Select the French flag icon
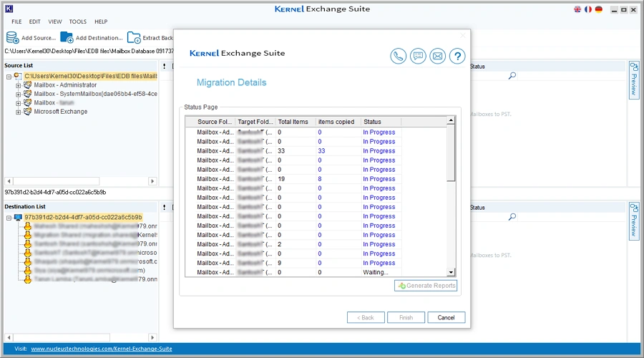 587,9
